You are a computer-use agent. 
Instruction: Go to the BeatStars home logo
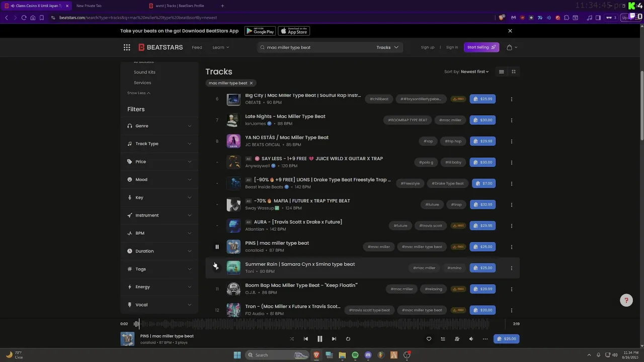[160, 47]
